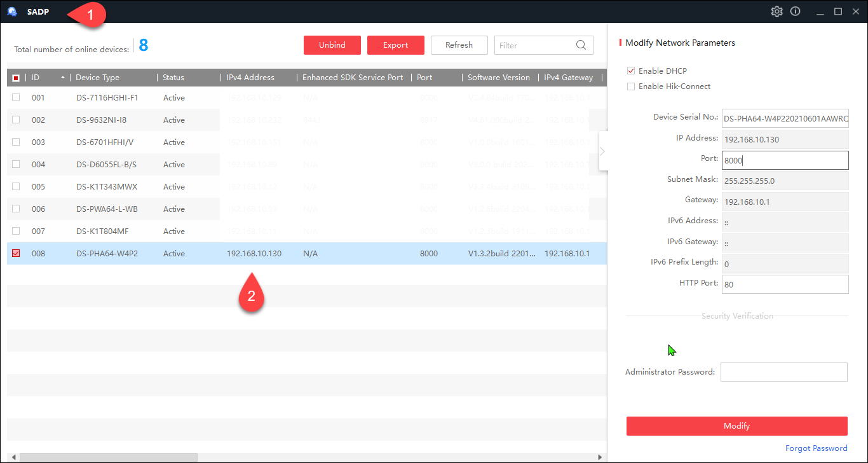Check the box for device 001
This screenshot has height=463, width=868.
click(x=16, y=97)
